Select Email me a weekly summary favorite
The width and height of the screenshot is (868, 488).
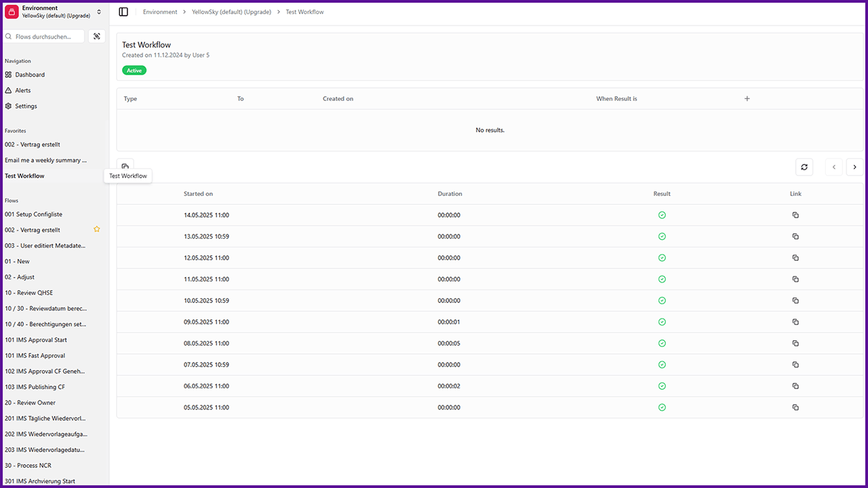tap(45, 161)
